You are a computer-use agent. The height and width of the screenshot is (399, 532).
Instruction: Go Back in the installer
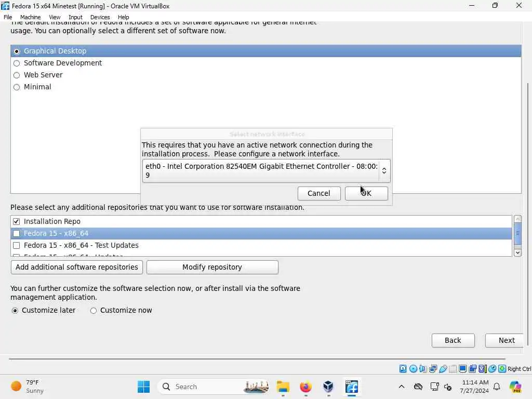[453, 341]
